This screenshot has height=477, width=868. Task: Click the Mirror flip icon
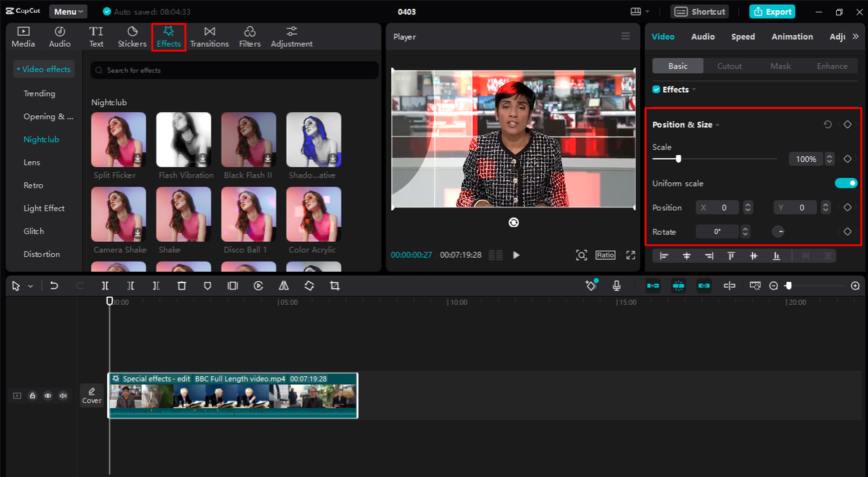(x=283, y=286)
